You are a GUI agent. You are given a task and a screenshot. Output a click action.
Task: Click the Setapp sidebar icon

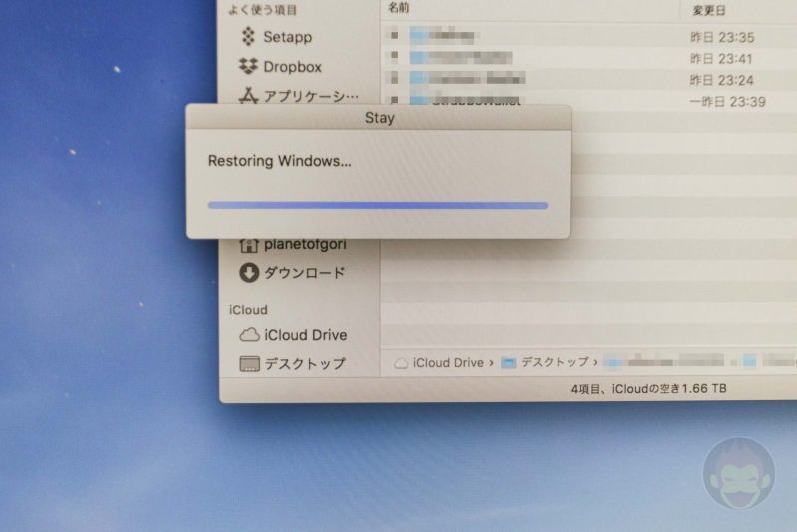[248, 36]
